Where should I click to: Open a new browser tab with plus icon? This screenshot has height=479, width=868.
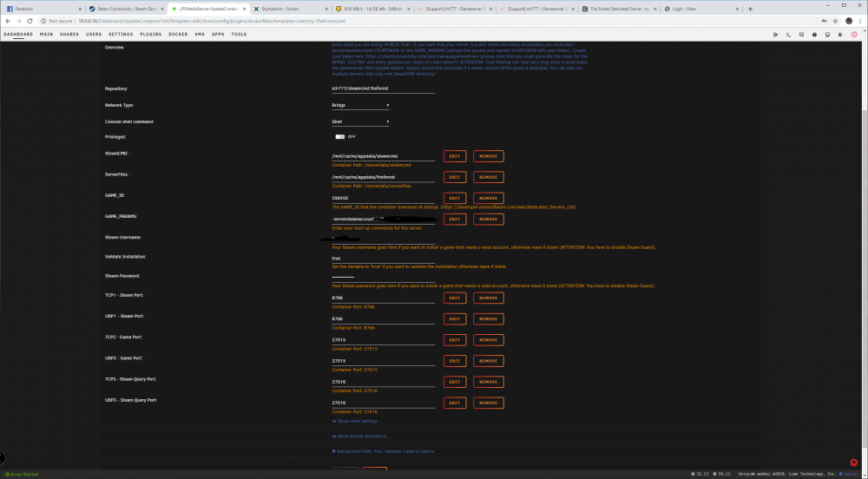coord(750,9)
